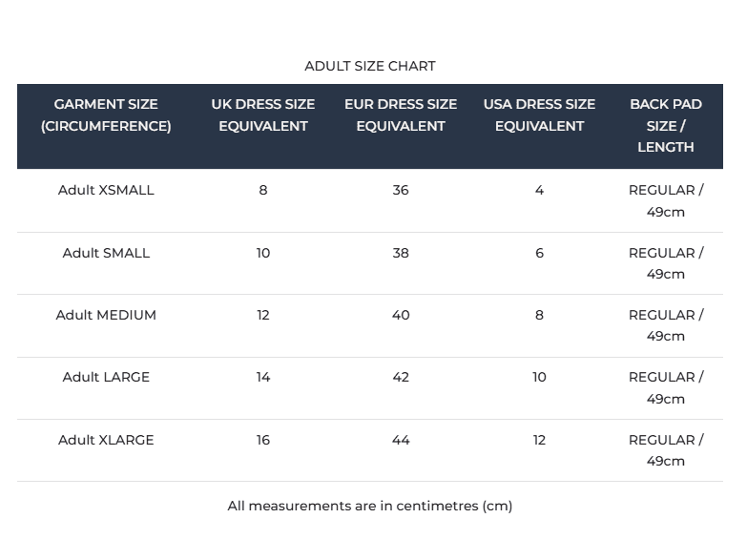Select the GARMENT SIZE (CIRCUMFERENCE) column header

point(106,115)
